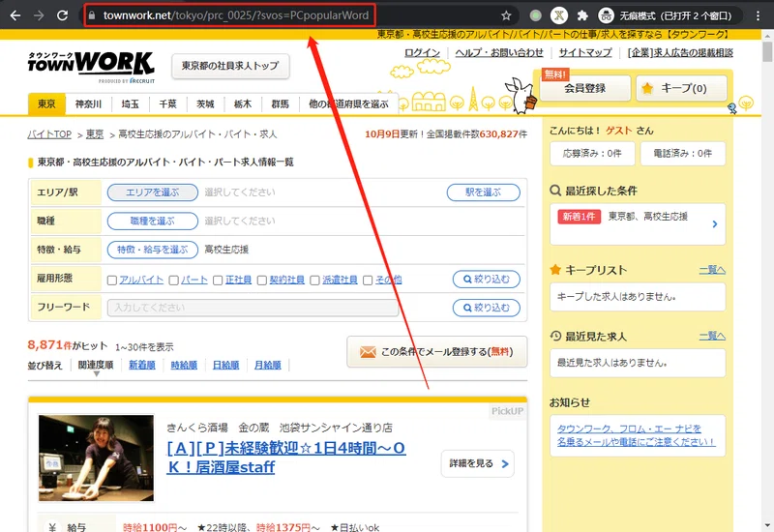Click the ログイン link
This screenshot has width=774, height=532.
coord(422,52)
